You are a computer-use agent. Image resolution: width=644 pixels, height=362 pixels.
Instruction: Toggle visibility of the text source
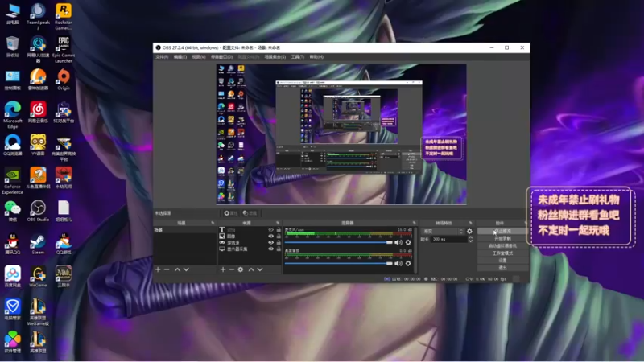point(270,230)
